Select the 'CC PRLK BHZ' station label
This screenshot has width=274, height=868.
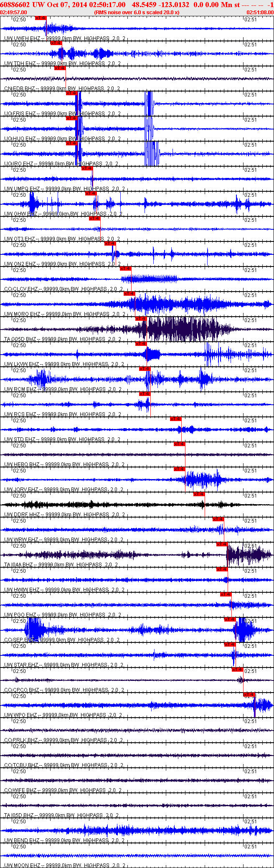click(x=20, y=740)
